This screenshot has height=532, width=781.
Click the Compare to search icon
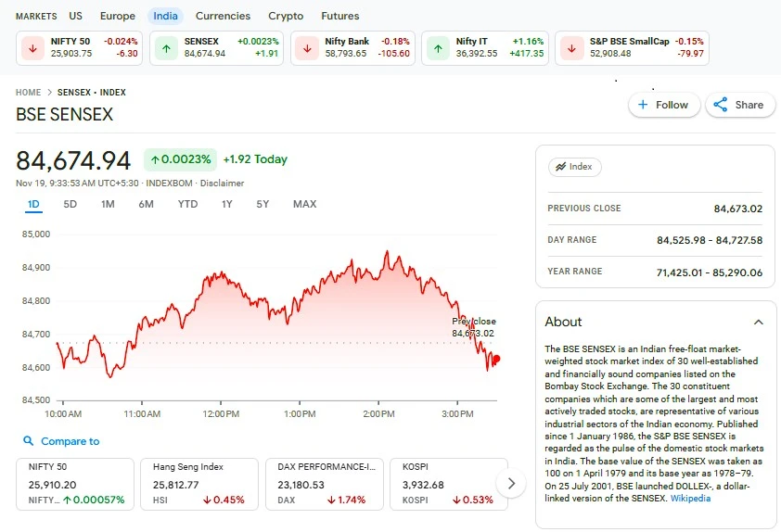[29, 441]
